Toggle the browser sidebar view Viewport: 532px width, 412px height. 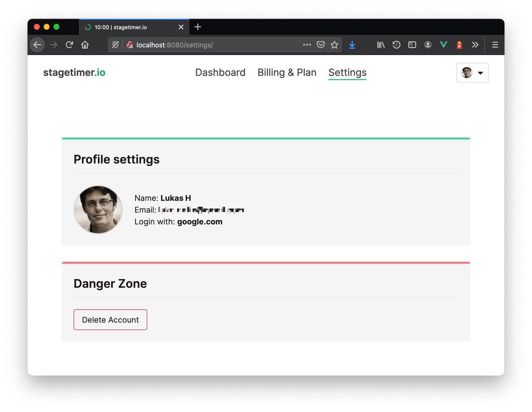[x=412, y=45]
